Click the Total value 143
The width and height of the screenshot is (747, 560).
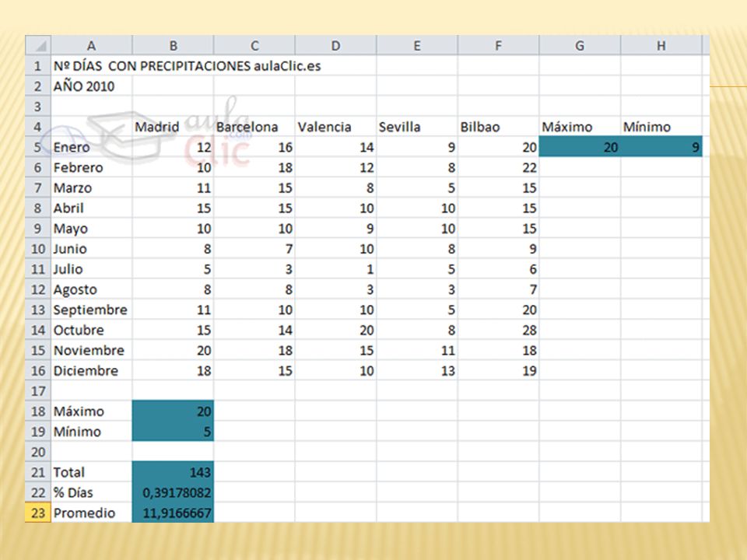tap(173, 472)
